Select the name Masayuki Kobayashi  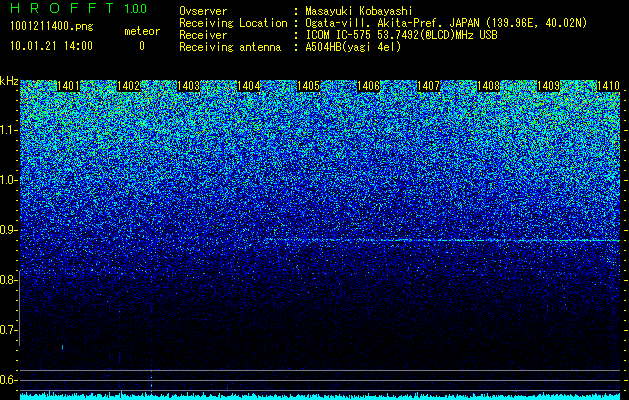click(x=358, y=11)
